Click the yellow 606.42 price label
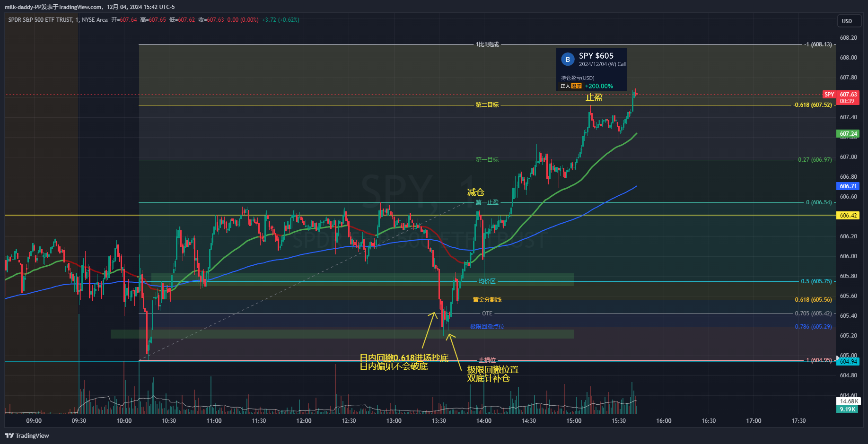This screenshot has height=444, width=868. pyautogui.click(x=848, y=216)
